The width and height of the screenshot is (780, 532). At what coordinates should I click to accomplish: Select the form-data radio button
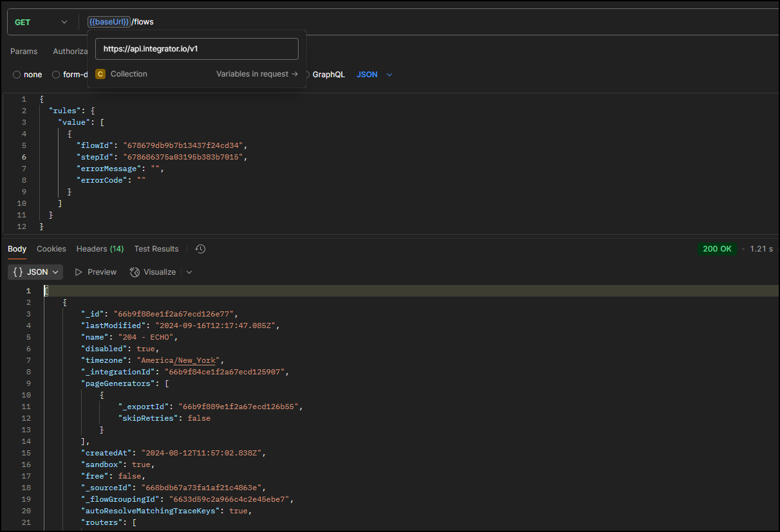[56, 75]
